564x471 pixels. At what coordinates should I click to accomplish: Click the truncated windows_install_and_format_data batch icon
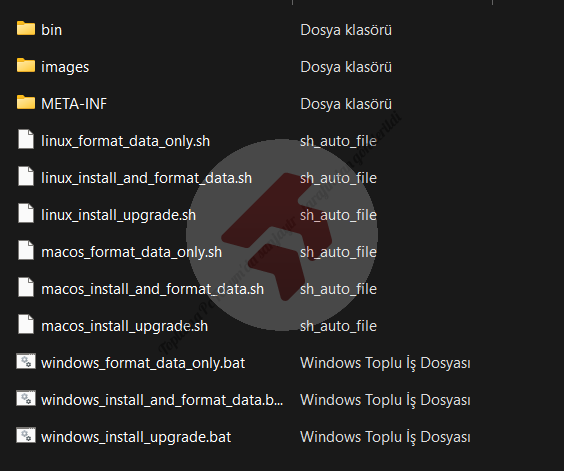coord(26,398)
